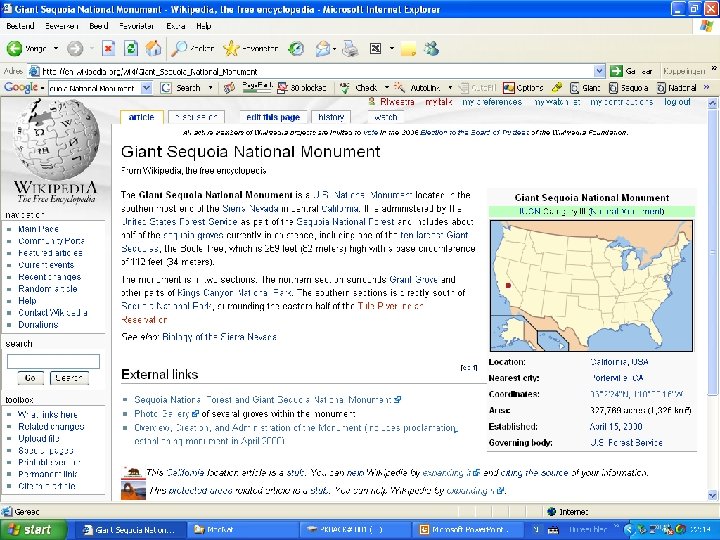Find word National via Google toolbar button
720x540 pixels.
(676, 87)
